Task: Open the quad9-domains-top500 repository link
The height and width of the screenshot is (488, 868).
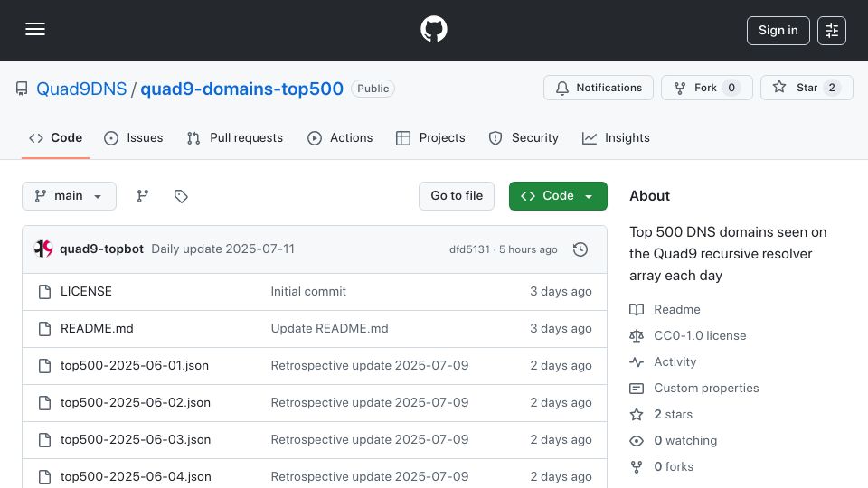Action: (242, 89)
